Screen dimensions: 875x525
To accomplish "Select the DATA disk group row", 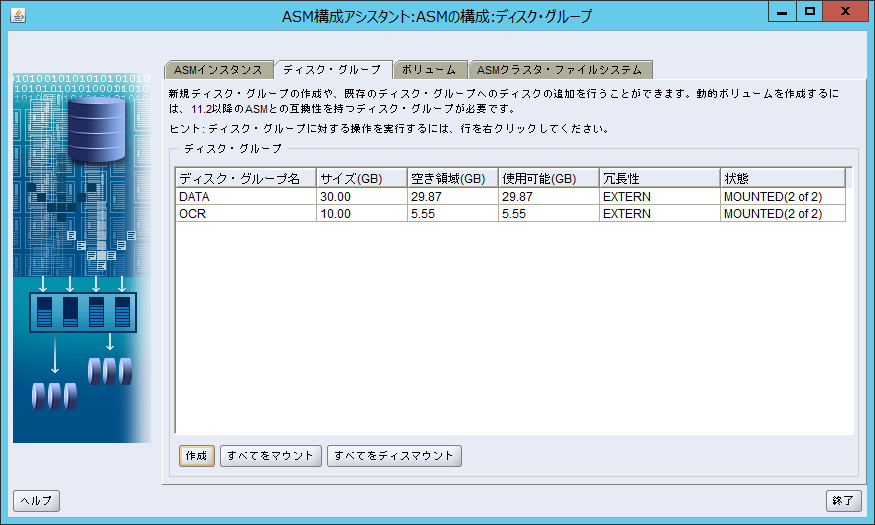I will (x=511, y=196).
